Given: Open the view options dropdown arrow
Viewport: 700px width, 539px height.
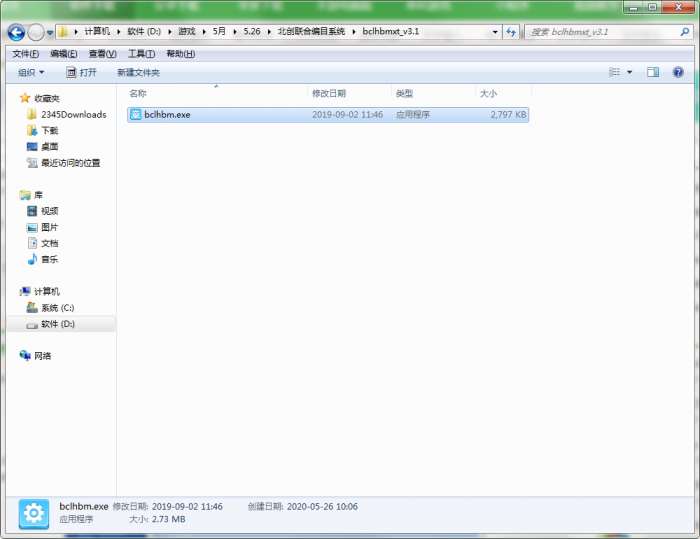Looking at the screenshot, I should point(629,72).
